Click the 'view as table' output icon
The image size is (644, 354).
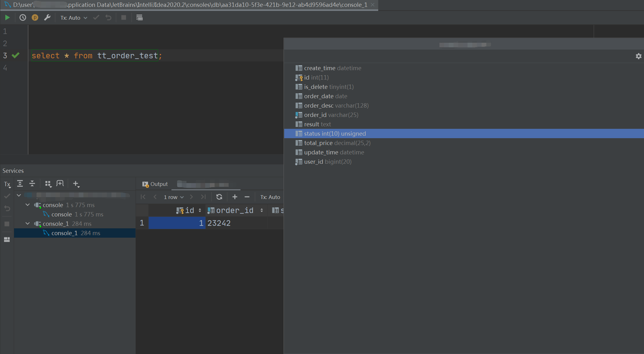pyautogui.click(x=139, y=18)
